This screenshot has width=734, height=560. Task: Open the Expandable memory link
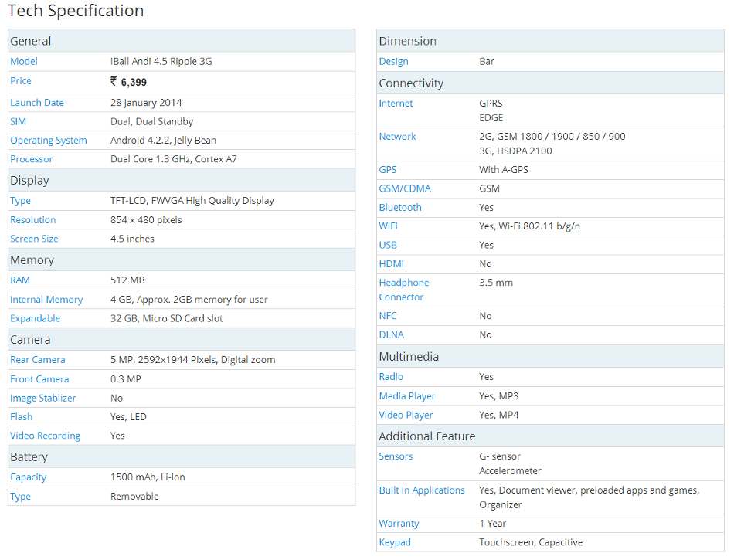(x=35, y=318)
